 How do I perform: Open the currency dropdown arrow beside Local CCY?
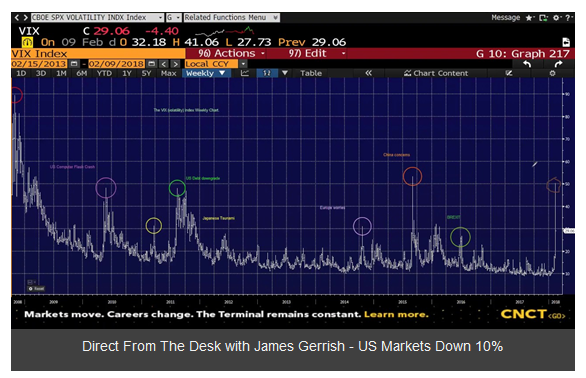click(243, 64)
